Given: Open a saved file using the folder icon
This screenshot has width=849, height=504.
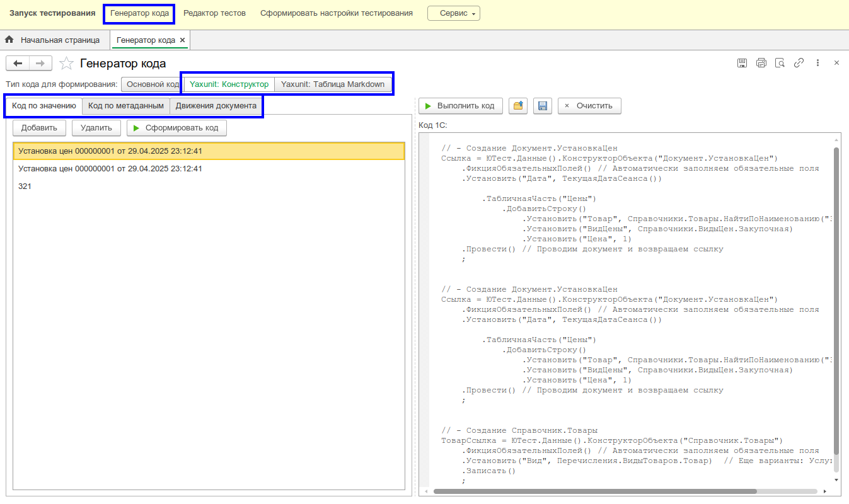Looking at the screenshot, I should tap(517, 105).
